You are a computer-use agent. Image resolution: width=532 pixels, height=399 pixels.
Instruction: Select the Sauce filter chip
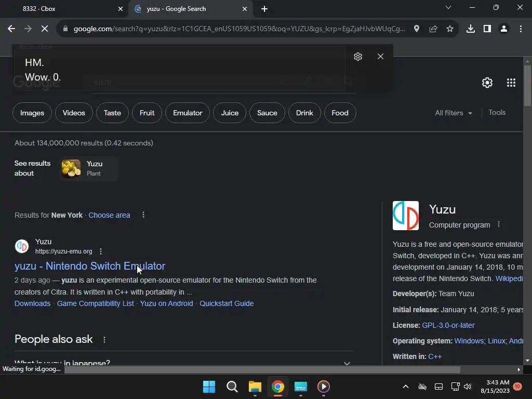267,113
